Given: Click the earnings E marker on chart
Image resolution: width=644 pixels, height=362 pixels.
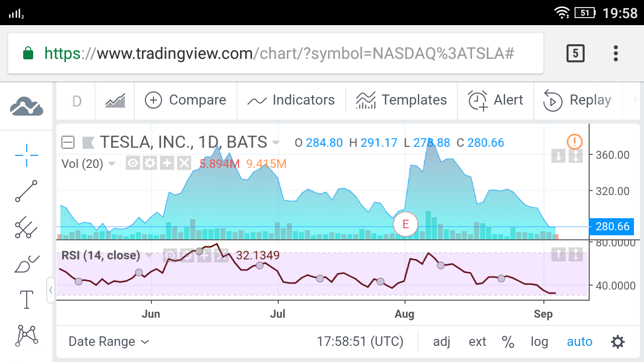Looking at the screenshot, I should tap(406, 224).
